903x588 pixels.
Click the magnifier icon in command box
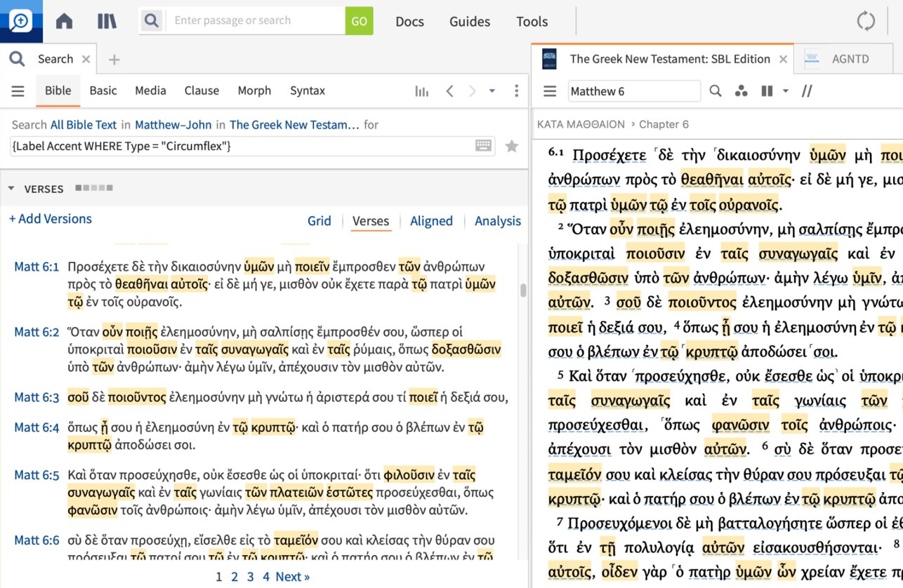tap(151, 21)
